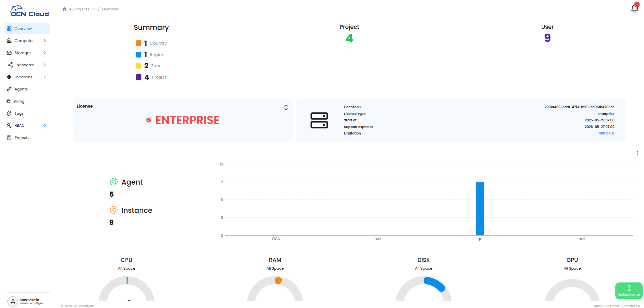Expand the Networks submenu
Image resolution: width=644 pixels, height=308 pixels.
click(x=44, y=65)
